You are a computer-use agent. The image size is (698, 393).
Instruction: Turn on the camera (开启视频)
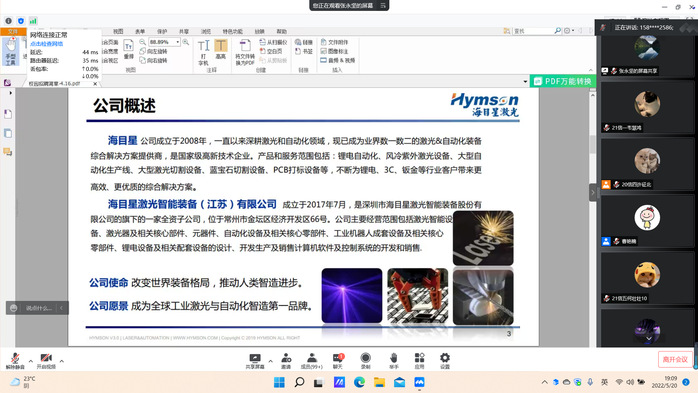tap(46, 361)
